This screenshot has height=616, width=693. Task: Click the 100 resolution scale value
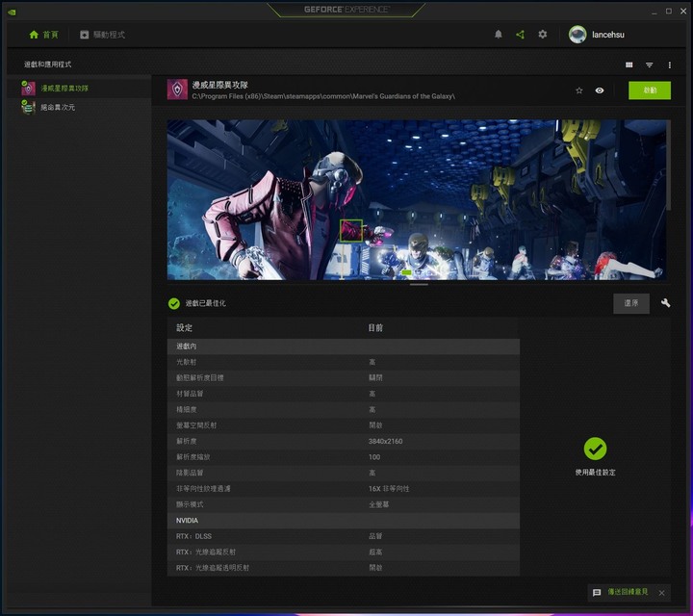pyautogui.click(x=374, y=457)
